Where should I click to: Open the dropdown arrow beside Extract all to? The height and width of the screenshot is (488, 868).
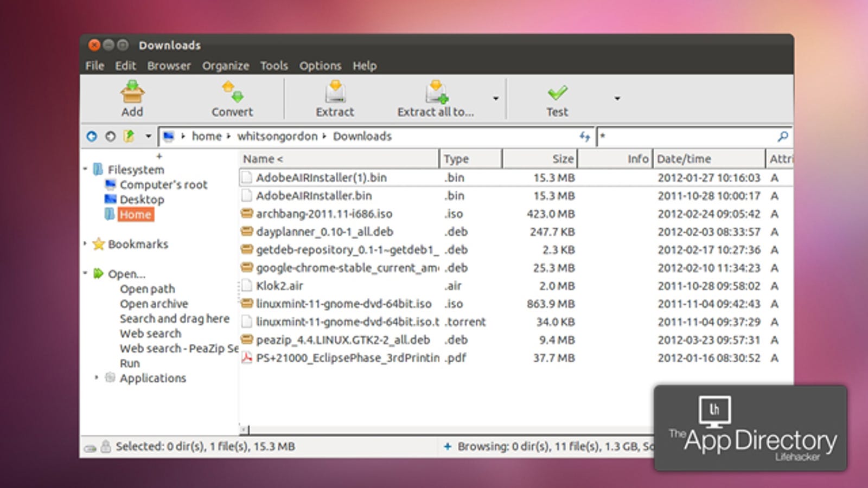[495, 98]
